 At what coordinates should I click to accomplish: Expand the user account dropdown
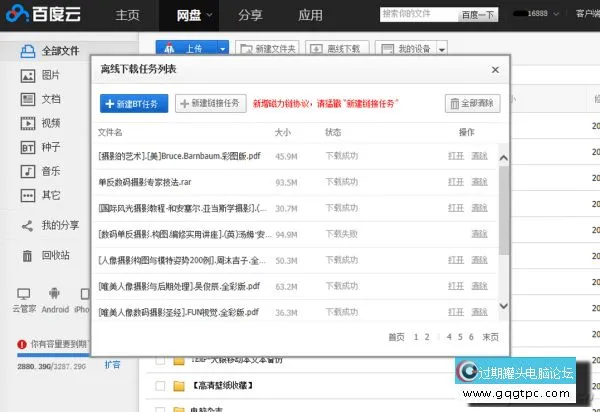point(556,14)
